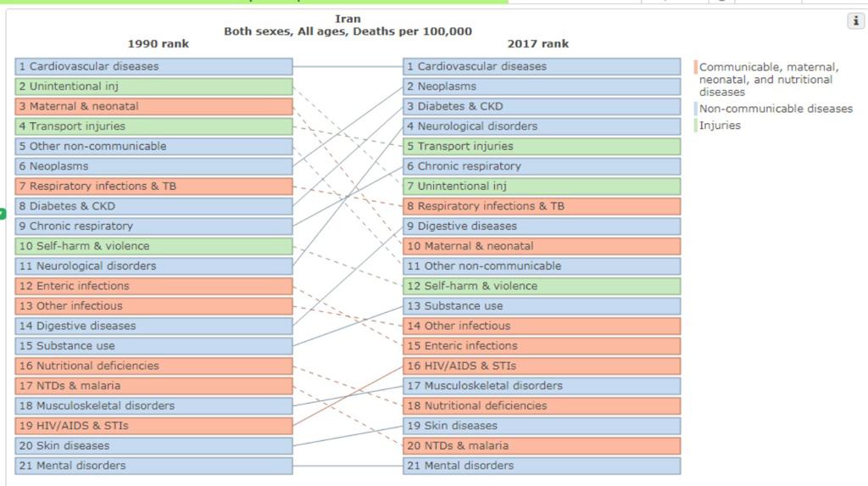Select 1990 rank 1 Cardiovascular diseases bar
Screen dimensions: 868x486
point(154,66)
